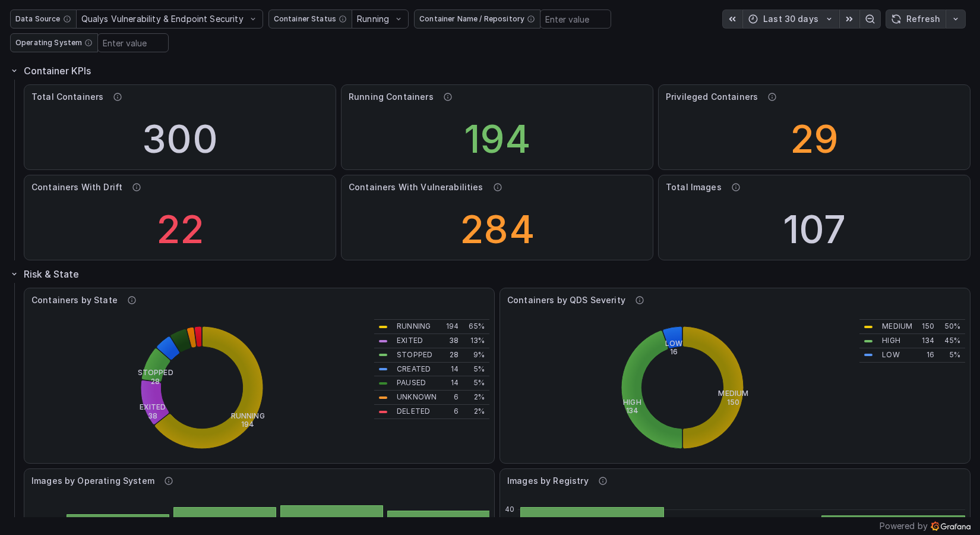The width and height of the screenshot is (980, 535).
Task: Focus the Operating System input field
Action: pyautogui.click(x=133, y=43)
